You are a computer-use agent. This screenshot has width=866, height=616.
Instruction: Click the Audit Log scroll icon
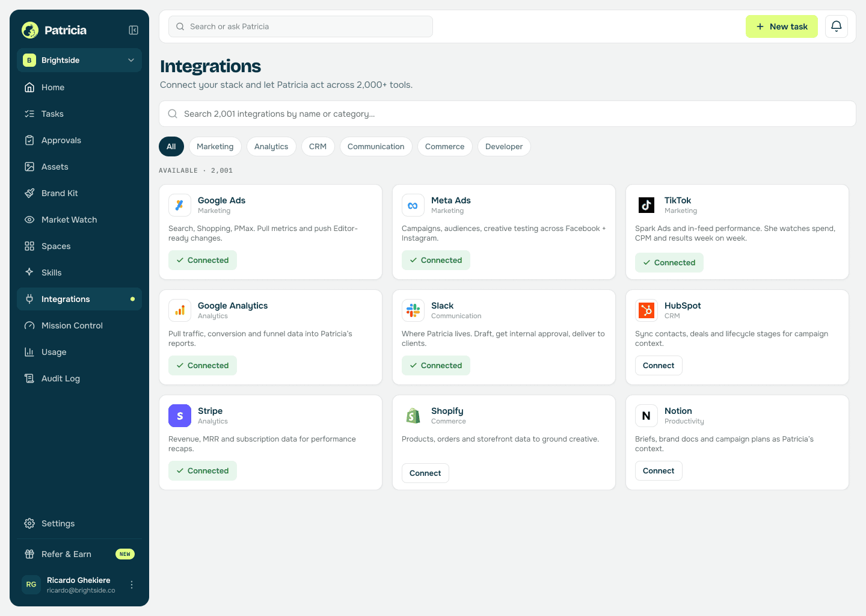[29, 378]
